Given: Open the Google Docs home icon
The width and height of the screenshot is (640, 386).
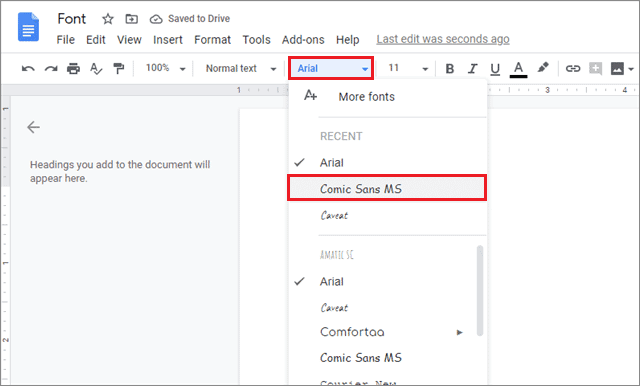Looking at the screenshot, I should coord(28,27).
